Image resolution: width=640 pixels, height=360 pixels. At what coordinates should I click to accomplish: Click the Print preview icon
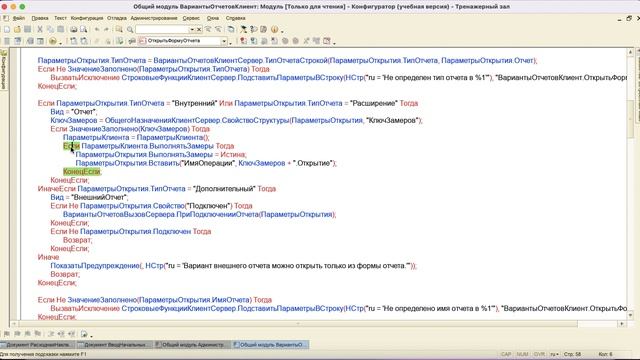tap(84, 29)
